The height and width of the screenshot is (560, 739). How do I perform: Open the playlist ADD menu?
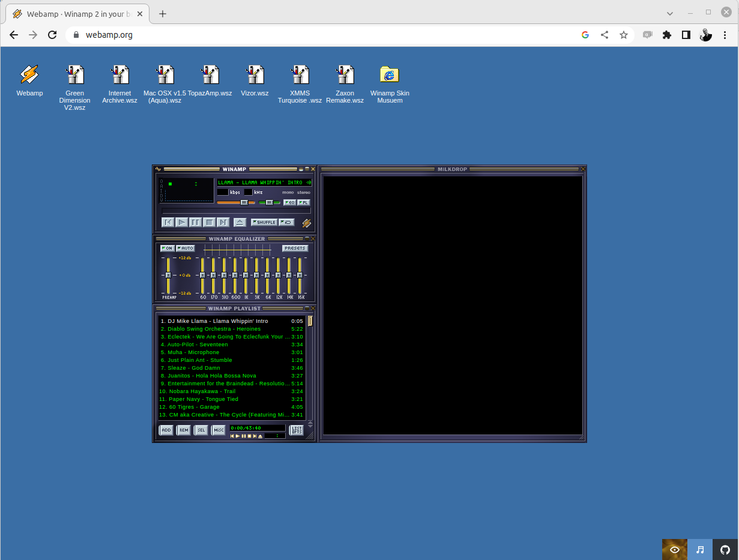(x=166, y=430)
